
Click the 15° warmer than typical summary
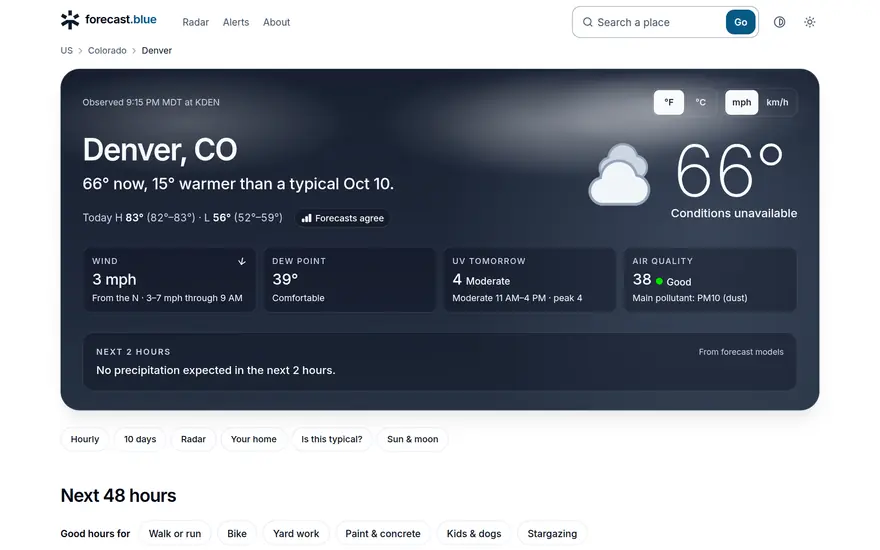pyautogui.click(x=238, y=184)
